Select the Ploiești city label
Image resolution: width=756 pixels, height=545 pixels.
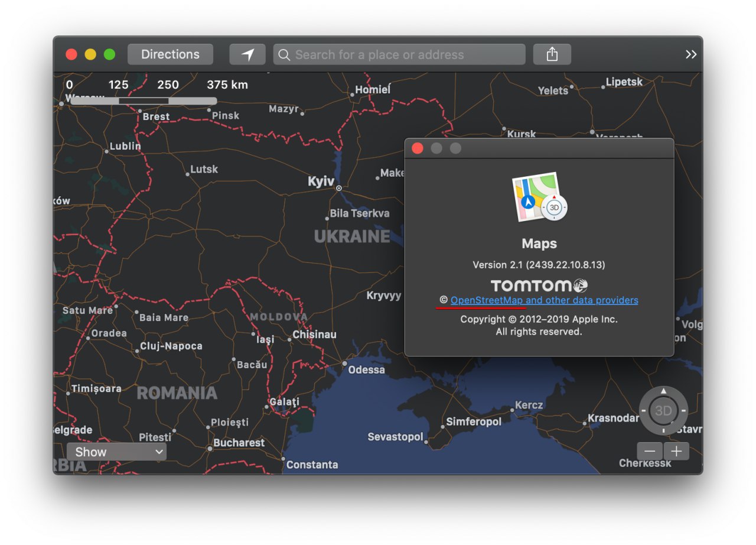[230, 423]
